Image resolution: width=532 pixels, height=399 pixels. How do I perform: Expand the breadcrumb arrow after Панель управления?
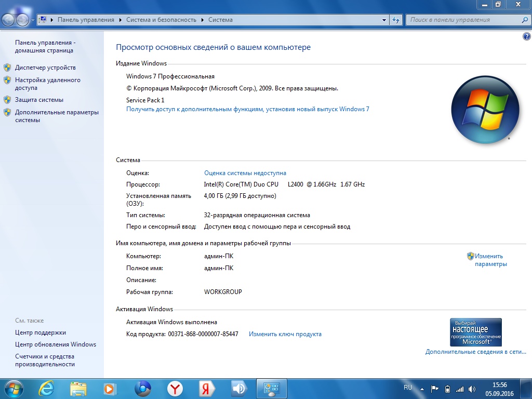click(121, 20)
